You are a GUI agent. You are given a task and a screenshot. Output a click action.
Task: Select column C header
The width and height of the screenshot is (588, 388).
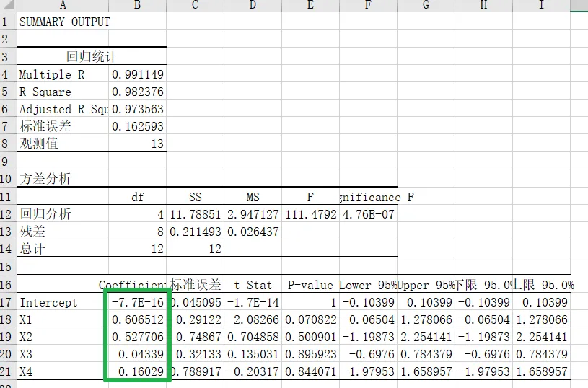195,5
